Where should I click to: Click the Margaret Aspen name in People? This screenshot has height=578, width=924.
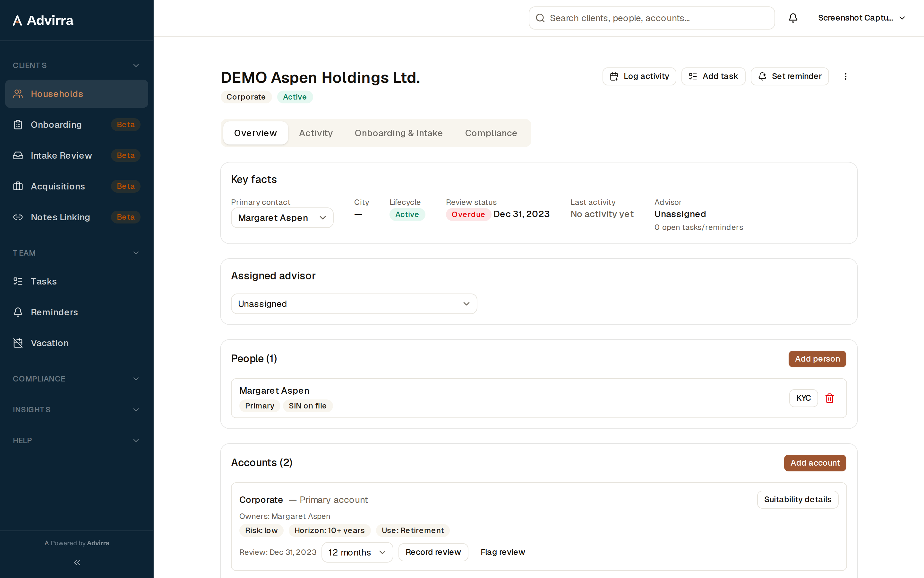tap(274, 391)
